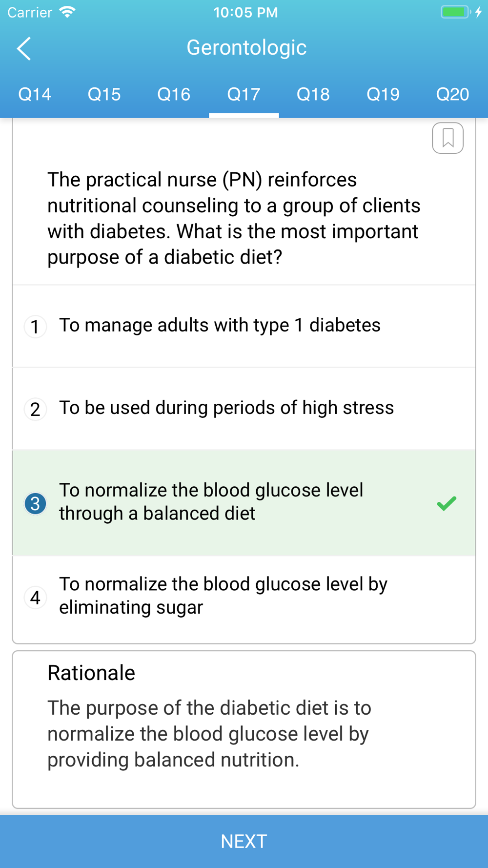This screenshot has width=488, height=868.
Task: Tap the back arrow icon
Action: click(24, 48)
